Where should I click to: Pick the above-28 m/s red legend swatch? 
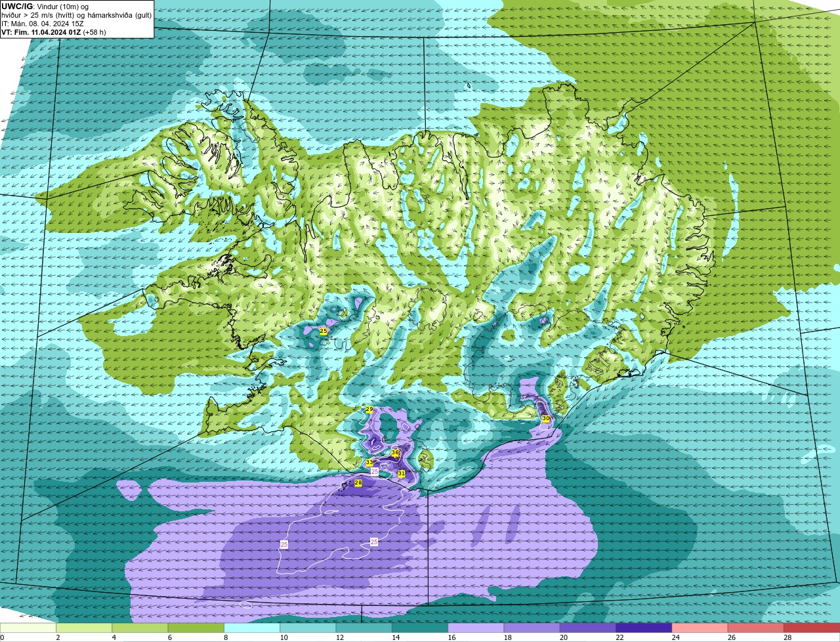(x=812, y=628)
